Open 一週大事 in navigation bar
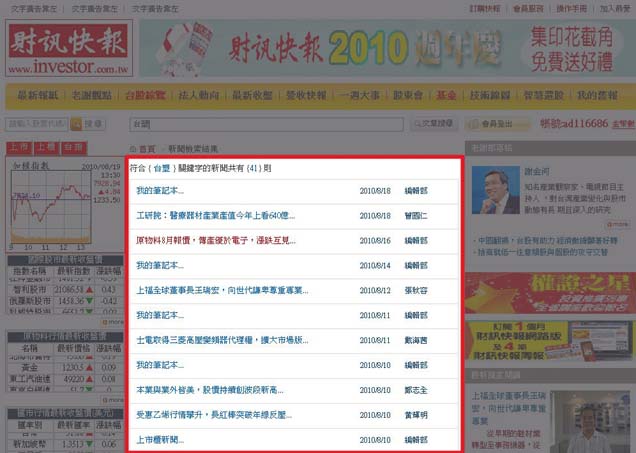 (x=359, y=96)
